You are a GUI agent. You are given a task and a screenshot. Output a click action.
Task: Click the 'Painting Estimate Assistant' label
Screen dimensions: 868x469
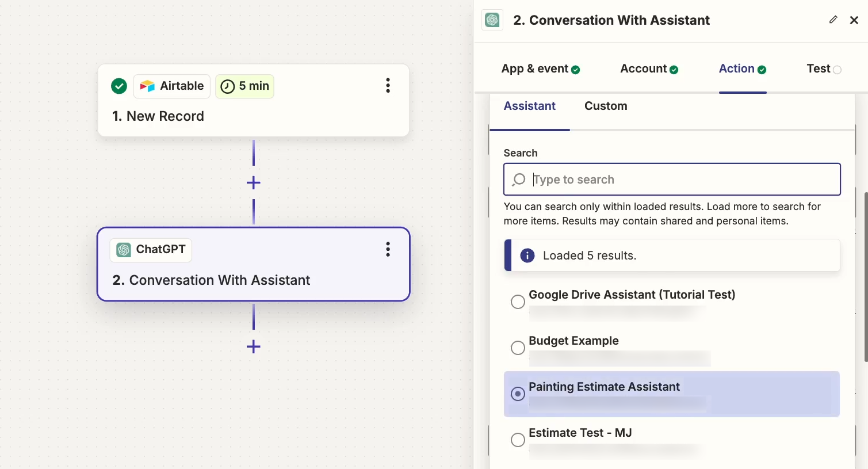coord(604,387)
